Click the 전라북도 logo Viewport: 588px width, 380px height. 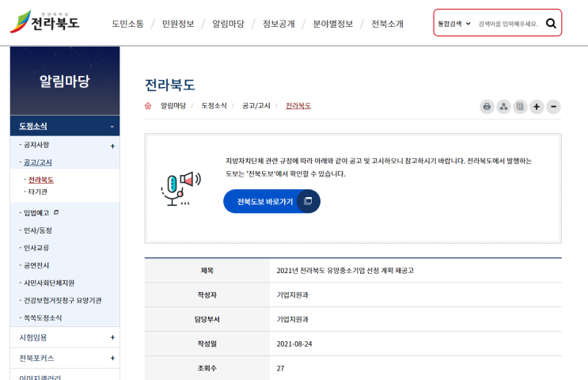tap(44, 22)
